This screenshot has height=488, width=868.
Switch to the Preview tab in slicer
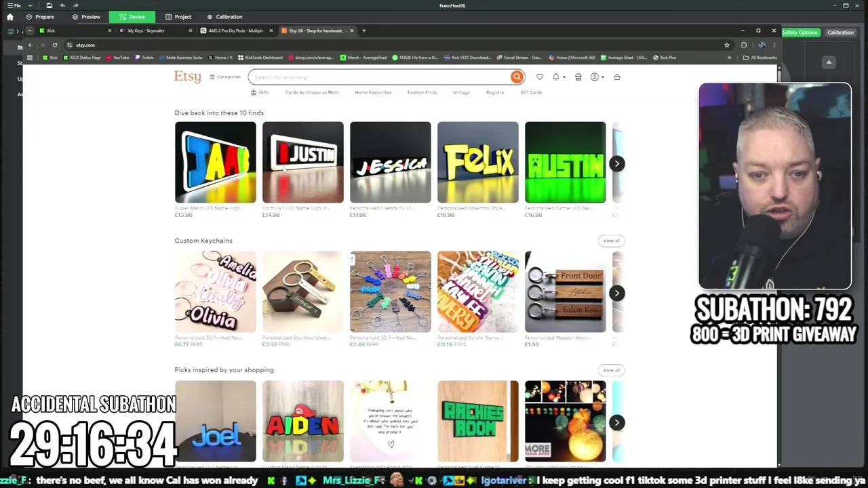click(86, 16)
